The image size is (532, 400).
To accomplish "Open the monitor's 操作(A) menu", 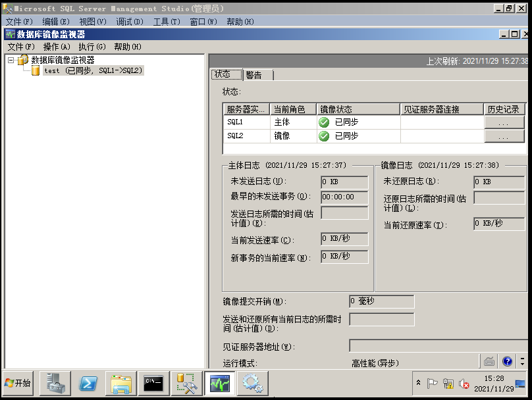I will pyautogui.click(x=57, y=47).
